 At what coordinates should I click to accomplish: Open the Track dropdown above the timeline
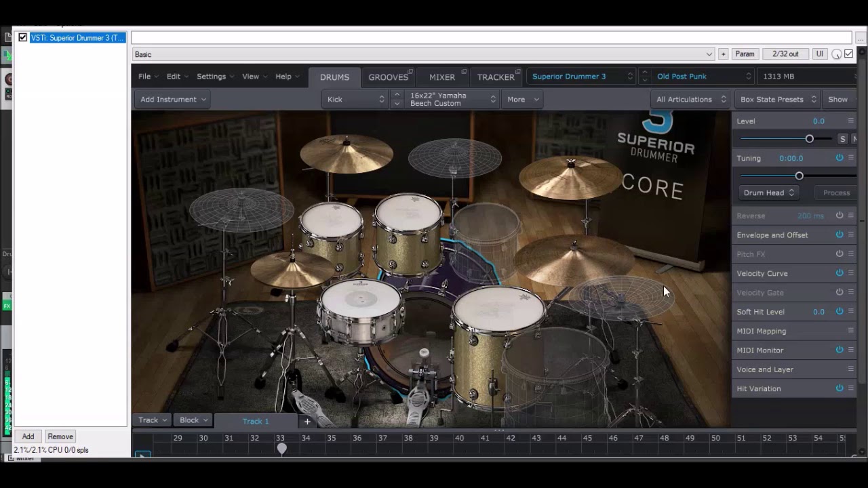point(152,420)
